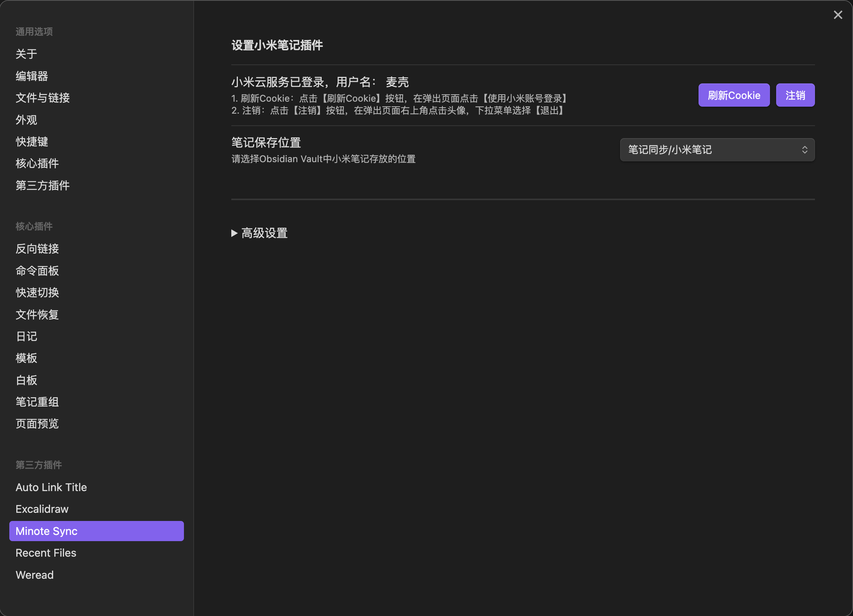Switch to the 编辑器 settings tab
Screen dimensions: 853x616
[32, 76]
